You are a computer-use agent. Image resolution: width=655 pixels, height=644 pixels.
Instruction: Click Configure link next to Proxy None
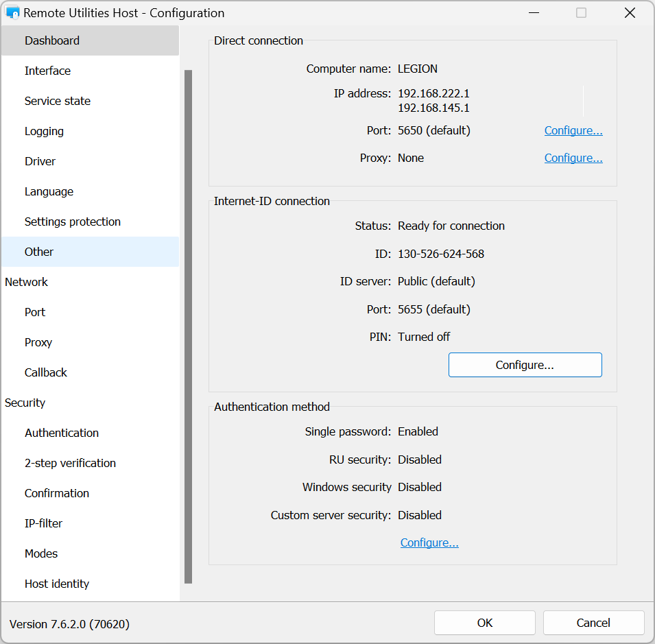point(573,158)
